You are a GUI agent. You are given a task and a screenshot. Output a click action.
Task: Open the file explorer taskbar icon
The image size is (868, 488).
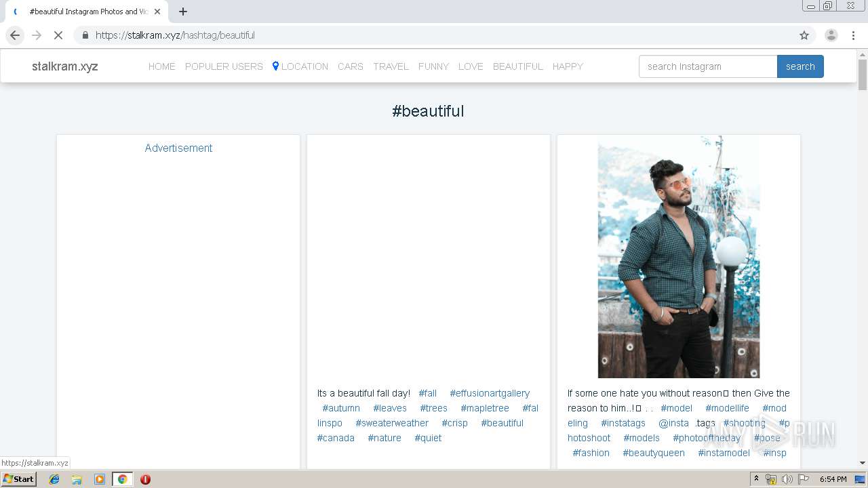click(x=77, y=479)
